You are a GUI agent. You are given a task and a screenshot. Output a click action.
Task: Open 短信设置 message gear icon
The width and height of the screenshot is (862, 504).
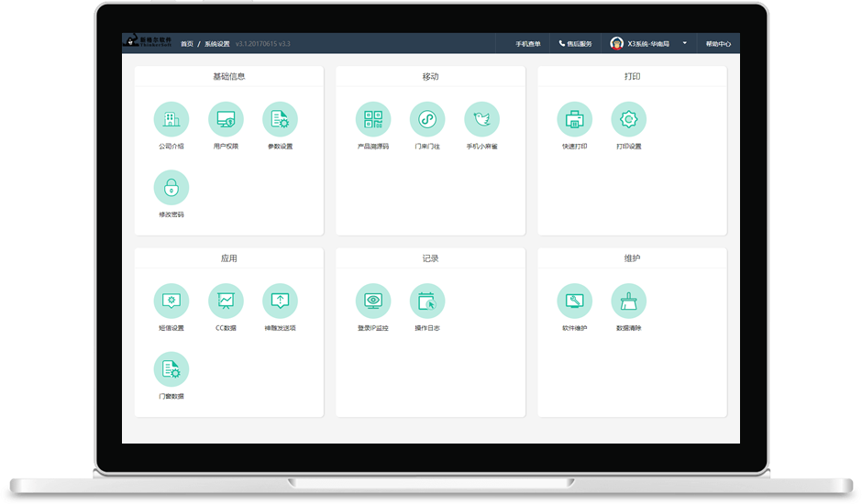coord(171,301)
